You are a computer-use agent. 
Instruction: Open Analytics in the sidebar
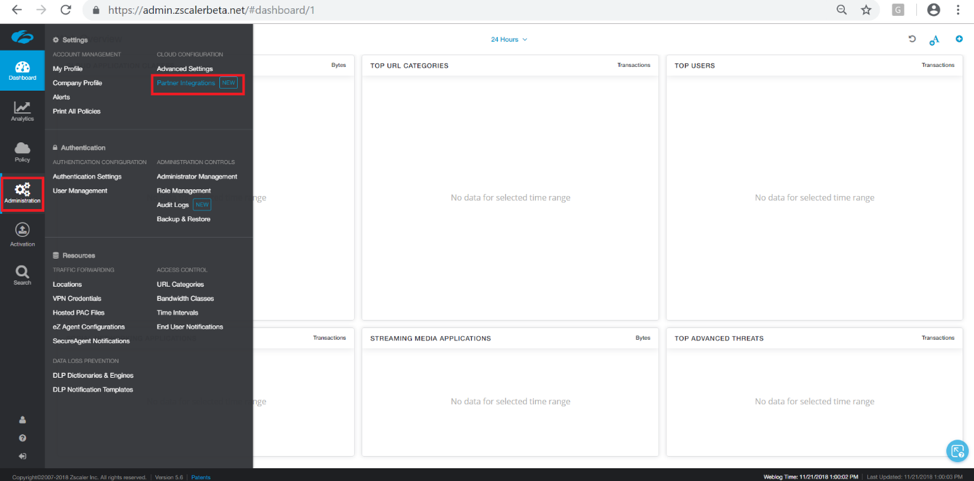[x=22, y=111]
